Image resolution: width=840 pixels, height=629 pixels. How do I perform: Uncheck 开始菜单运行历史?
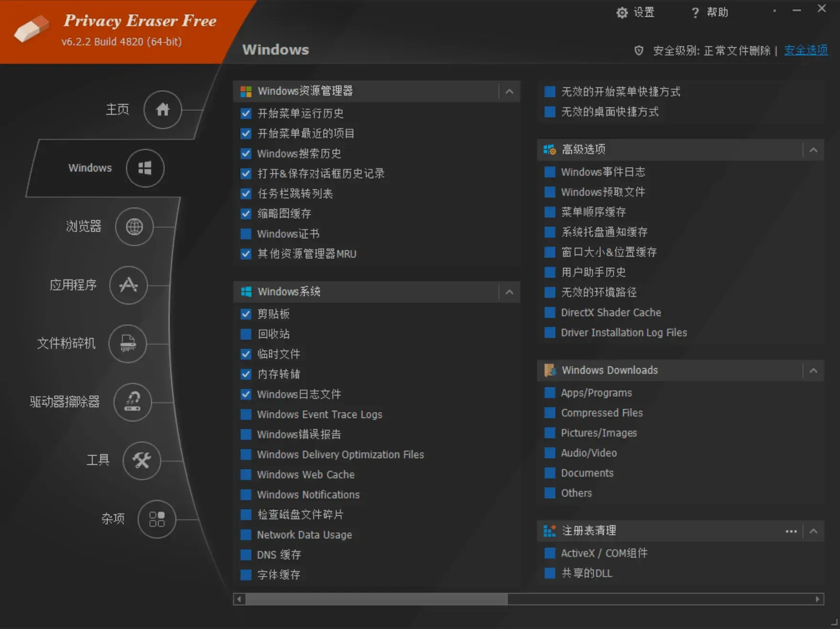[x=246, y=113]
